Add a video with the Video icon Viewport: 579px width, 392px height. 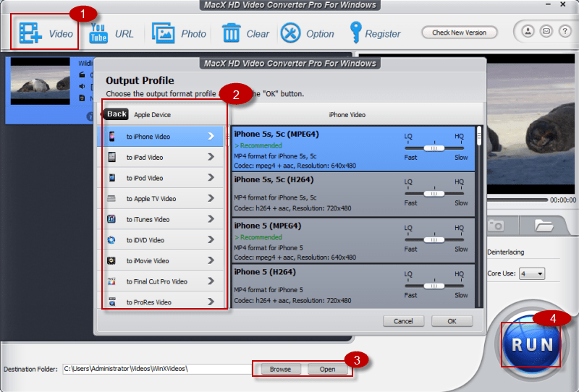point(30,33)
